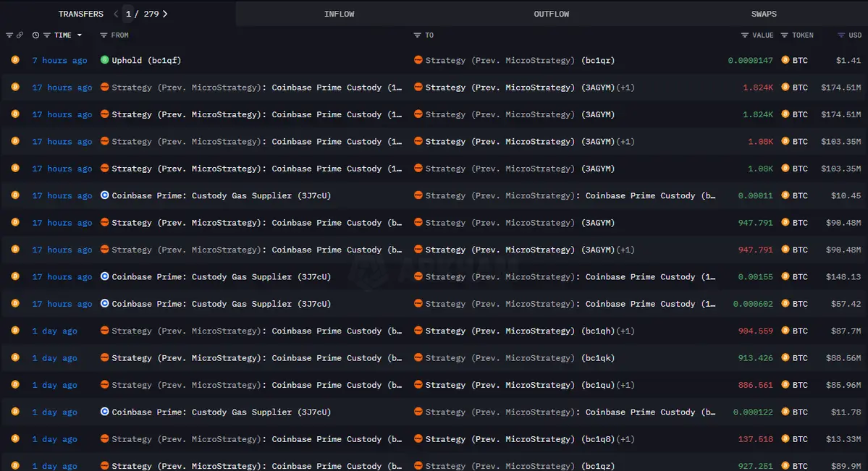
Task: Click Coinbase Prime icon on 0.000122 row
Action: click(x=105, y=411)
